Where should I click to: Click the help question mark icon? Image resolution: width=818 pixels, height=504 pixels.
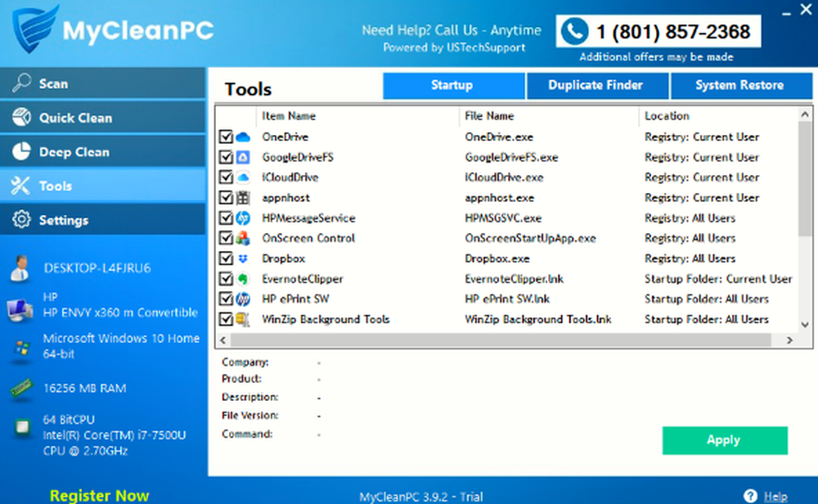coord(750,496)
